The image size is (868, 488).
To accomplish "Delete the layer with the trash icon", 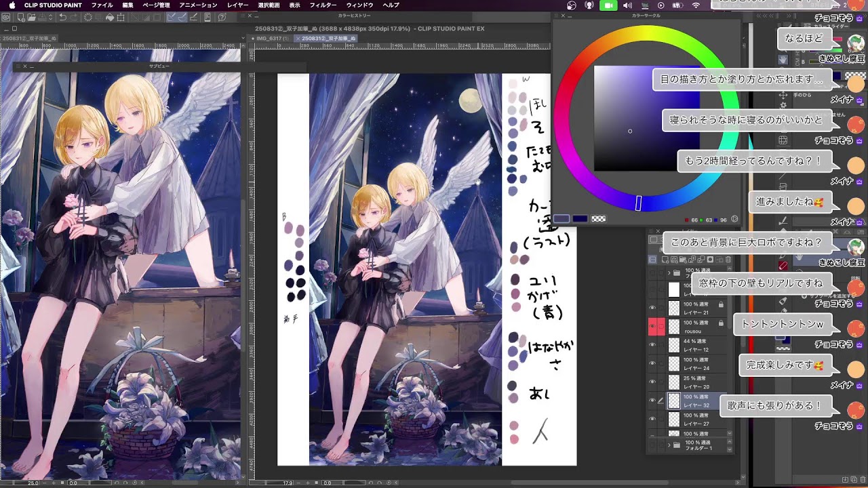I will coord(728,260).
